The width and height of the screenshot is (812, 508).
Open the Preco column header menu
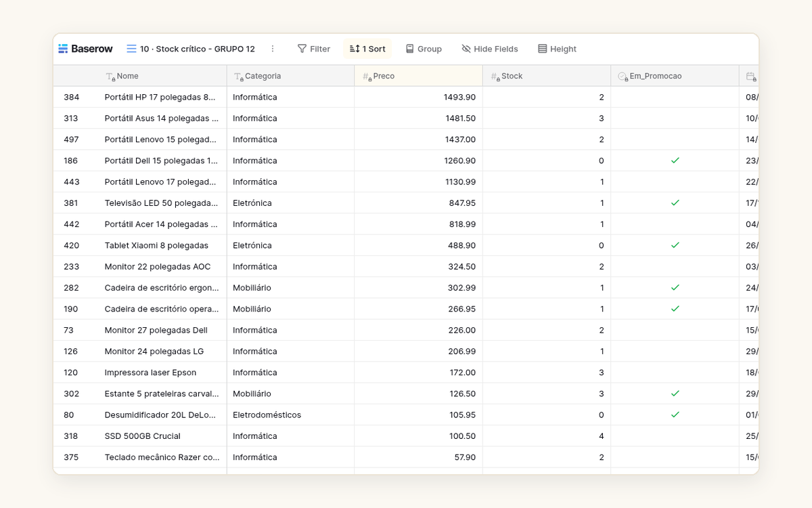click(418, 76)
